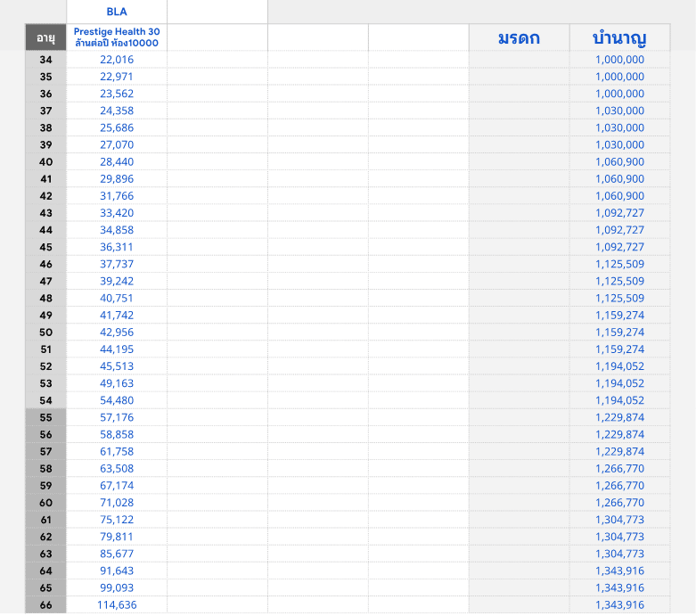Select pension value in age 56 row

tap(619, 434)
